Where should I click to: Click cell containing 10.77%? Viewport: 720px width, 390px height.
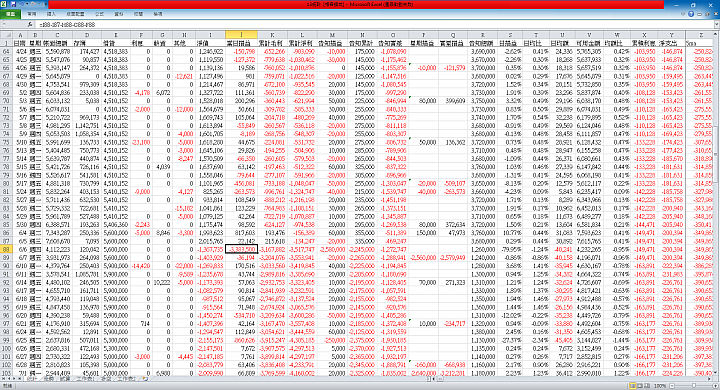click(510, 233)
